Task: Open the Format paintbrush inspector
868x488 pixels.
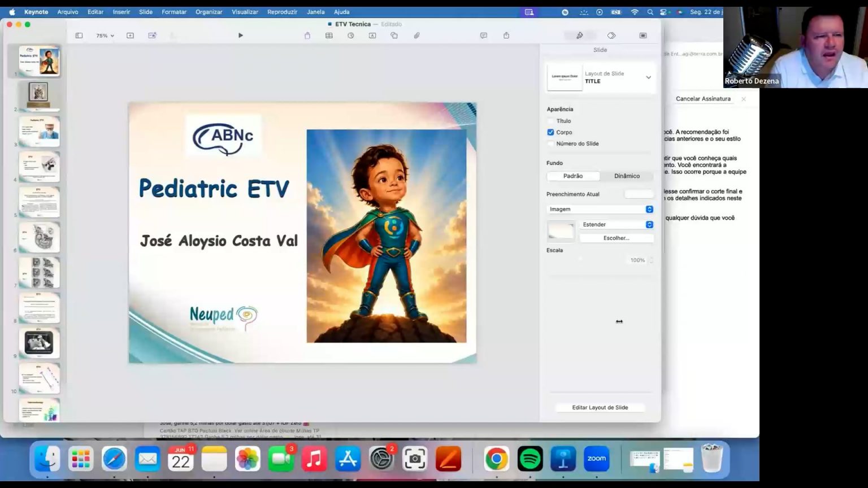Action: coord(580,36)
